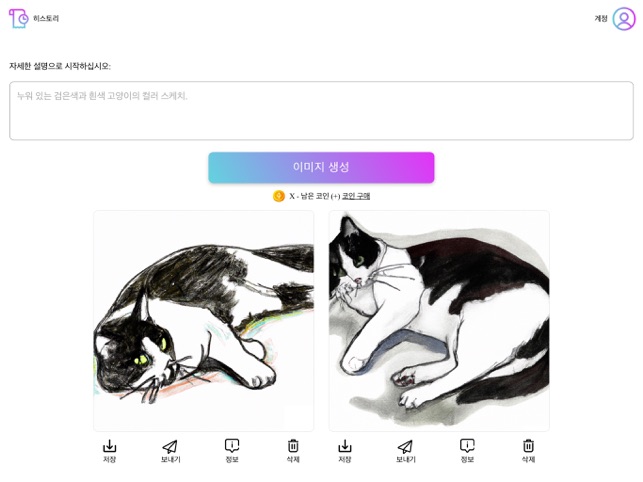This screenshot has height=482, width=643.
Task: Open the right watercolor cat thumbnail
Action: click(439, 321)
